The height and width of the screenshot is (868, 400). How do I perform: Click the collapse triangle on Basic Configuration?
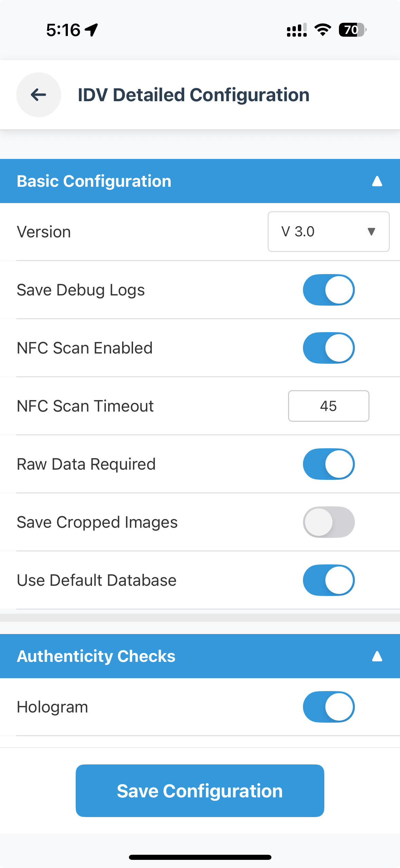point(377,181)
